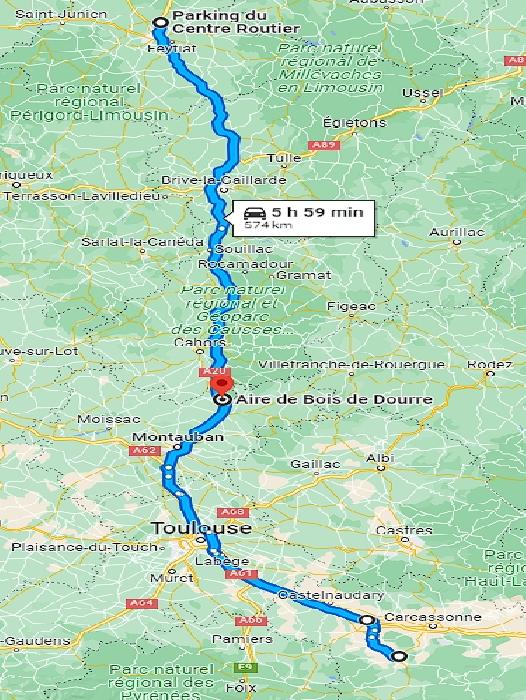Select the A66 highway shield above Pamiers
The width and height of the screenshot is (526, 700).
coord(252,621)
